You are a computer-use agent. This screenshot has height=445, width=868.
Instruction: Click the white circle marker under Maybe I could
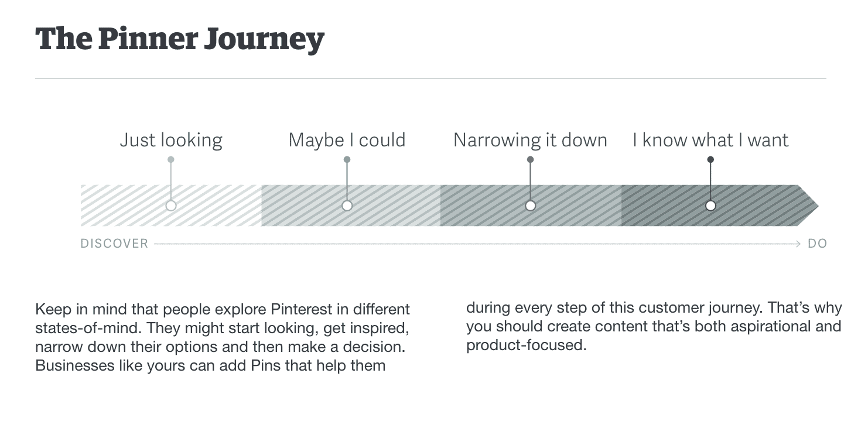click(x=347, y=206)
